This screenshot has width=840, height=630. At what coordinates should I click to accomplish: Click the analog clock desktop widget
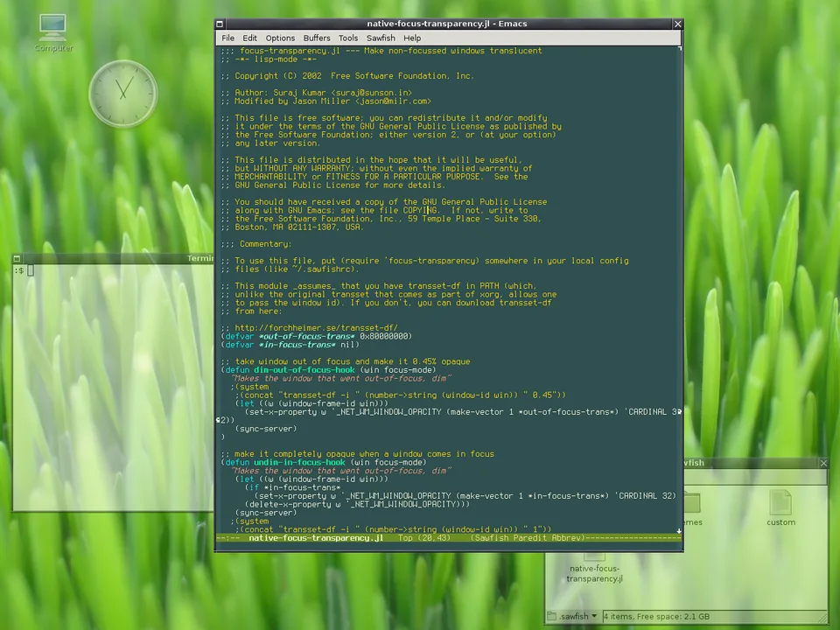coord(123,94)
